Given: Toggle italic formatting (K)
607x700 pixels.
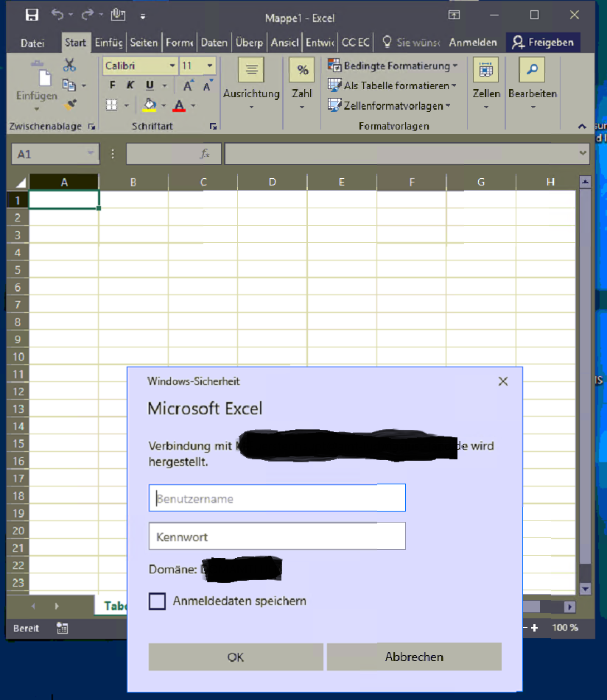Looking at the screenshot, I should [x=130, y=85].
